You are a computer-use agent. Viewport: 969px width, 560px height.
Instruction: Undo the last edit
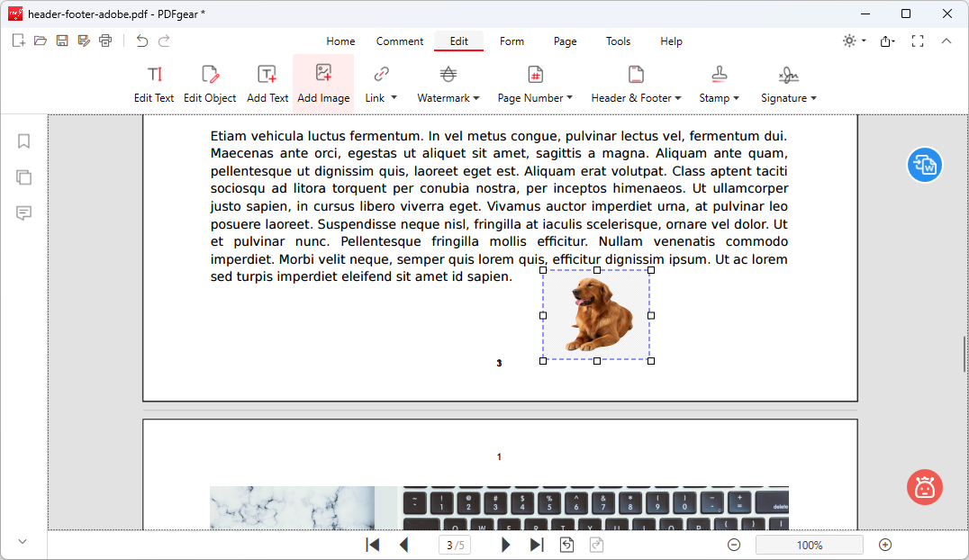(142, 41)
